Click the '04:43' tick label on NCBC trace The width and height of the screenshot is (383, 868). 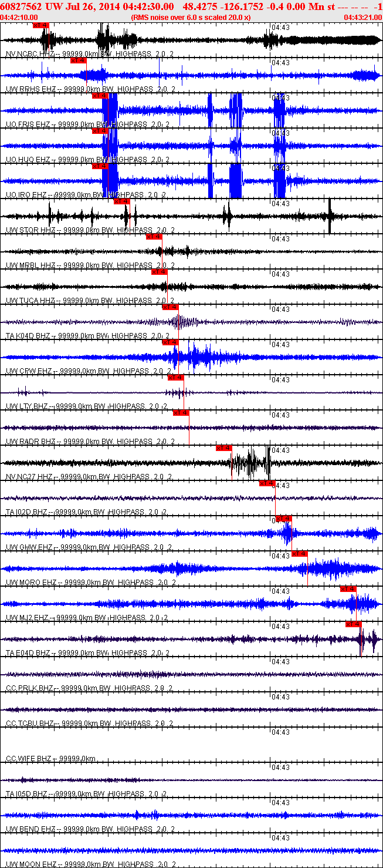[281, 28]
